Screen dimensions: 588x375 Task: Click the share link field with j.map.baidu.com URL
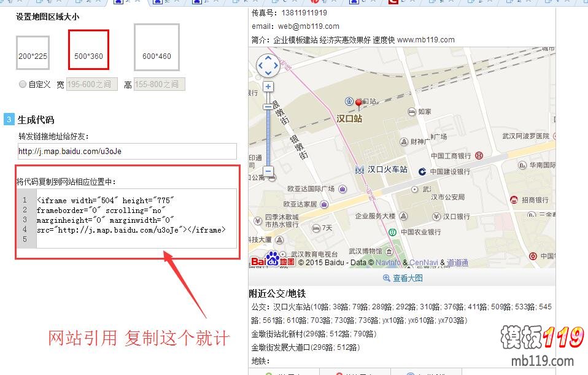pos(127,151)
